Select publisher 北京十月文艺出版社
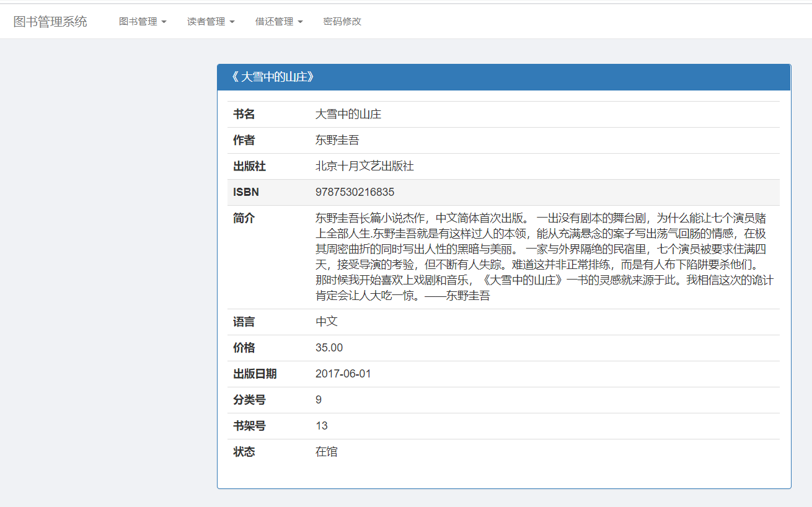Image resolution: width=812 pixels, height=507 pixels. [364, 166]
